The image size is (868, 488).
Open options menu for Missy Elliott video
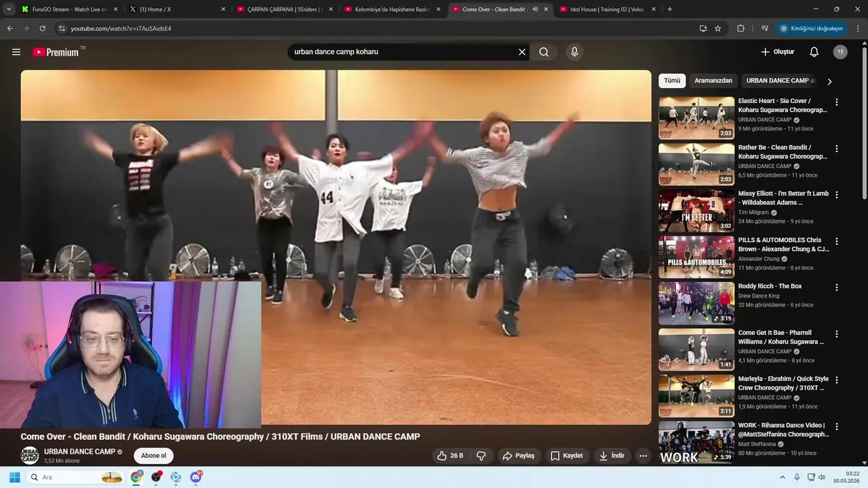[x=836, y=195]
